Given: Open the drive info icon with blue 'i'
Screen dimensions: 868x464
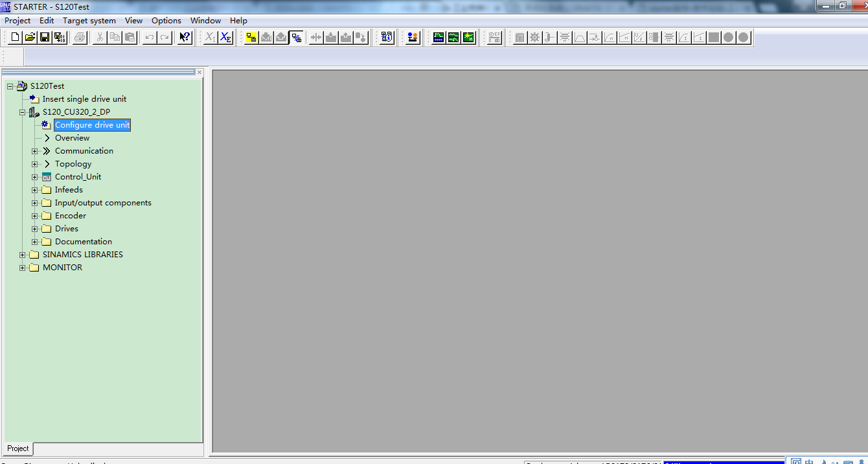Looking at the screenshot, I should pyautogui.click(x=387, y=38).
